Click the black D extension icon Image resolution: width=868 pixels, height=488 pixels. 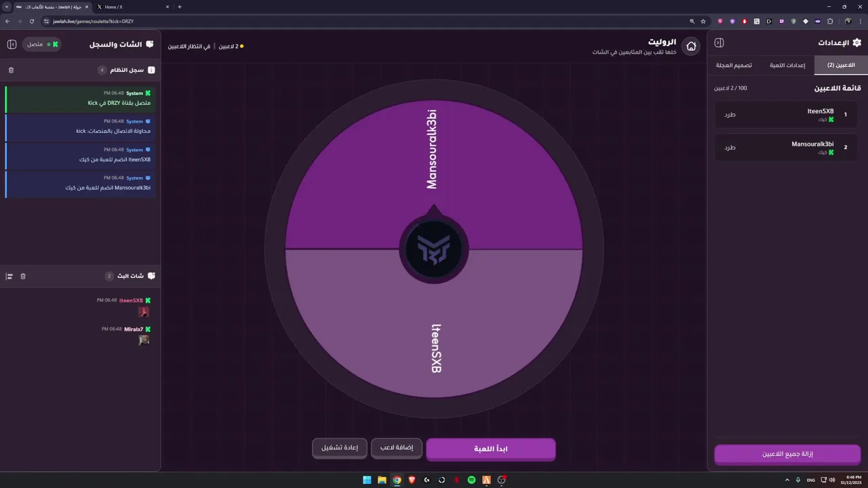point(769,21)
